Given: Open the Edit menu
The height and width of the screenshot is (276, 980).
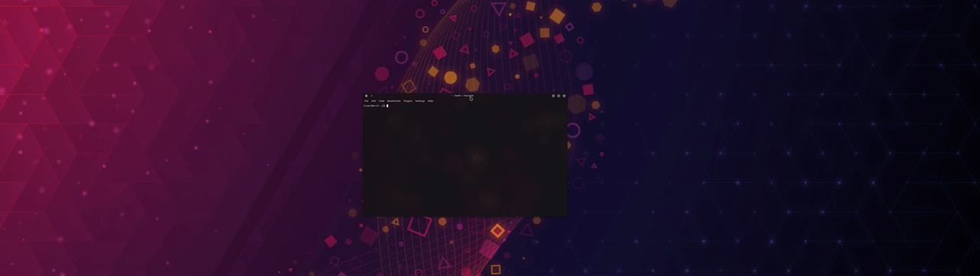Looking at the screenshot, I should (374, 101).
